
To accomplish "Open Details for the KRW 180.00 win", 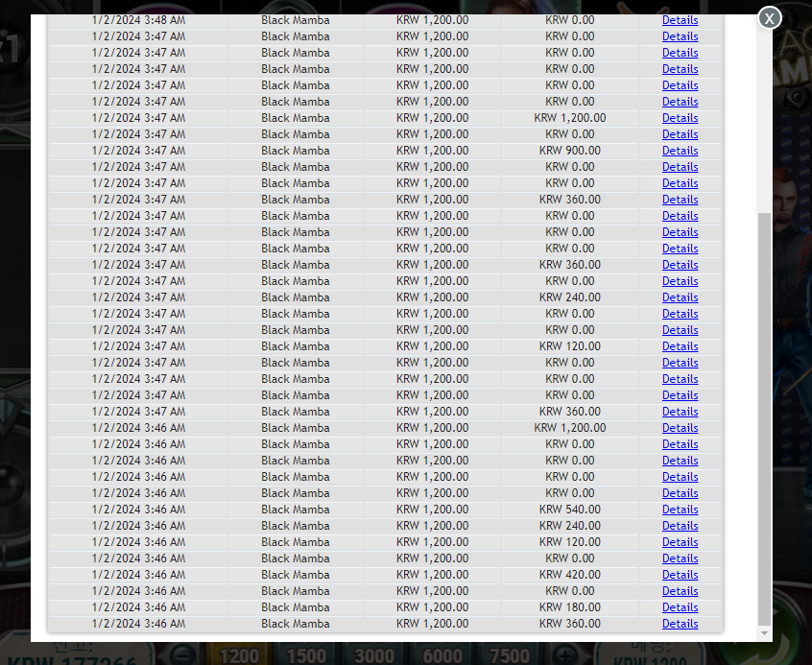I will click(680, 607).
